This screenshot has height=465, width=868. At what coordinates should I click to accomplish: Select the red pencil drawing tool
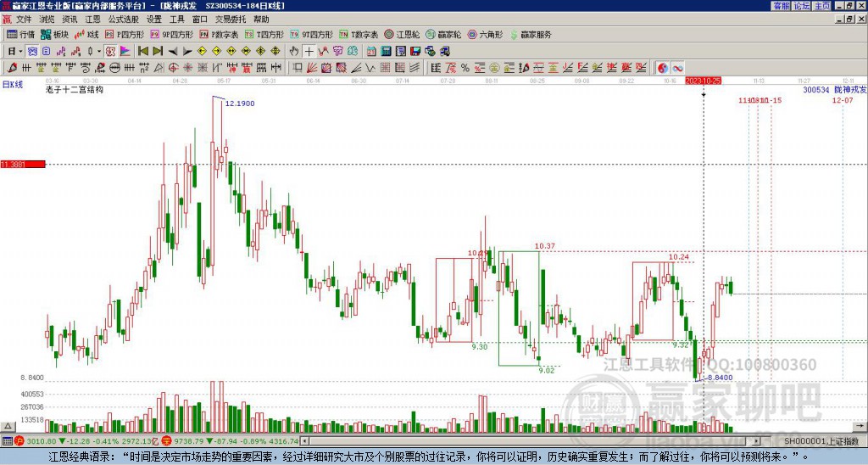11,68
